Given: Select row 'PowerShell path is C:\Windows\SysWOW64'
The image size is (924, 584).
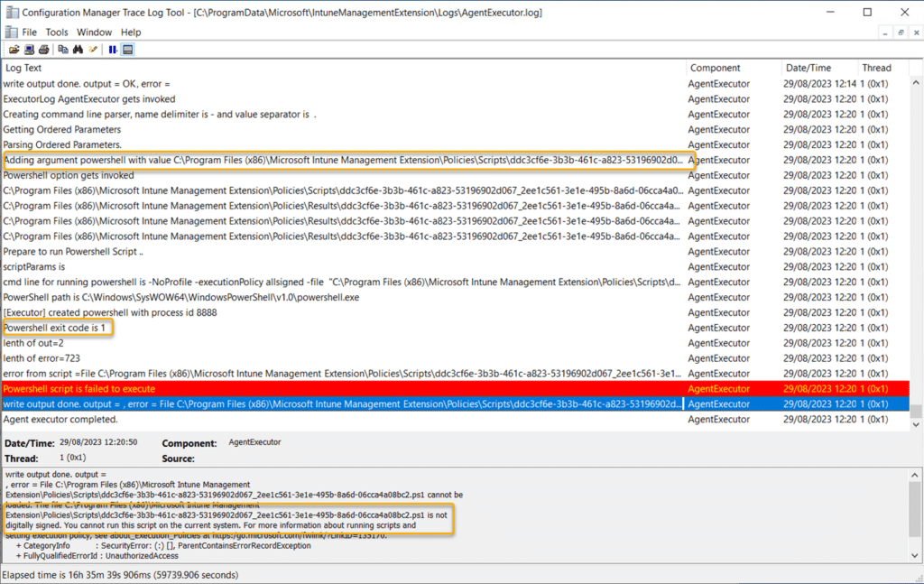Looking at the screenshot, I should (456, 298).
